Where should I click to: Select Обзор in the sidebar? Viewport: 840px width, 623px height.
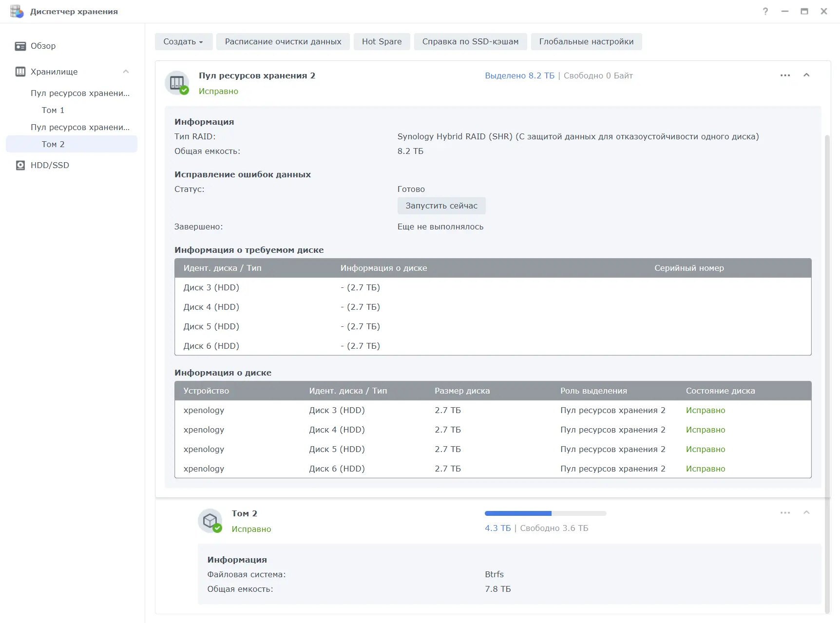pos(72,46)
